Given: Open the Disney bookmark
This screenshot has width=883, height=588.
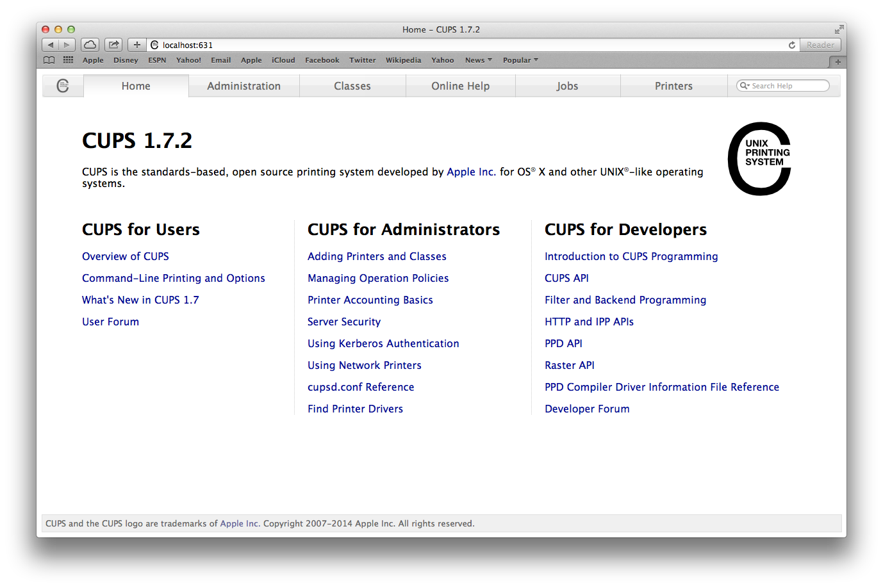Looking at the screenshot, I should coord(126,60).
